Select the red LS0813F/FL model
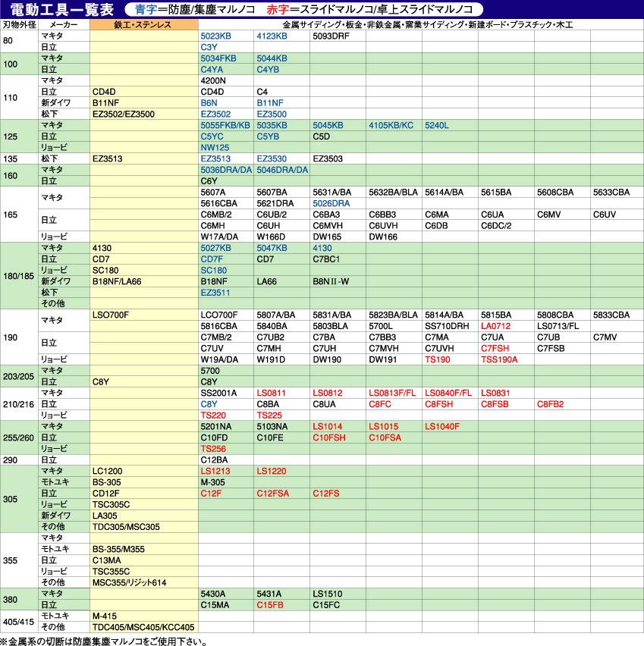This screenshot has height=646, width=644. coord(392,393)
